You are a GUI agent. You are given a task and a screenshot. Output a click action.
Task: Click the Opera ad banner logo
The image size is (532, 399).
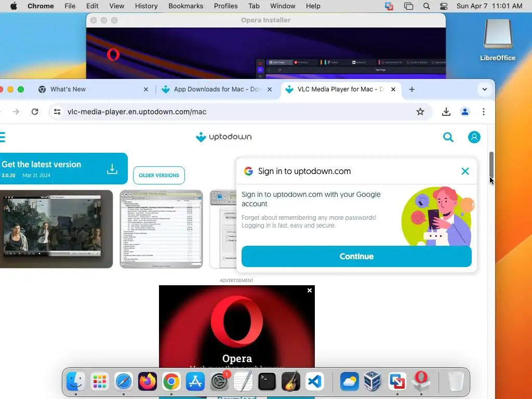coord(237,321)
